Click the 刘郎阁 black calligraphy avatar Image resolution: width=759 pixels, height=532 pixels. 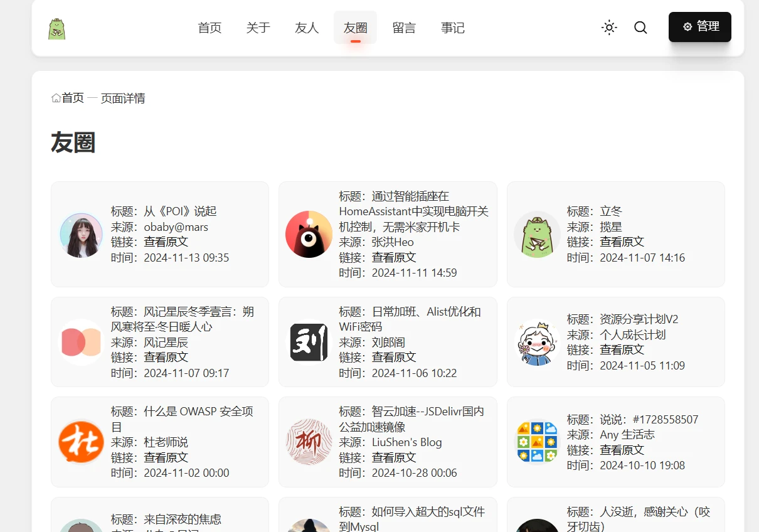pos(309,342)
